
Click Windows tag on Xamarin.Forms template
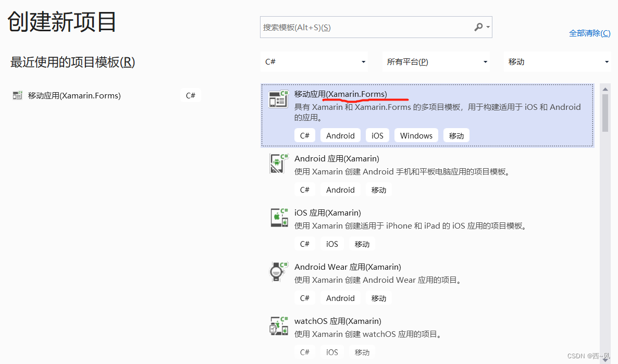(416, 135)
